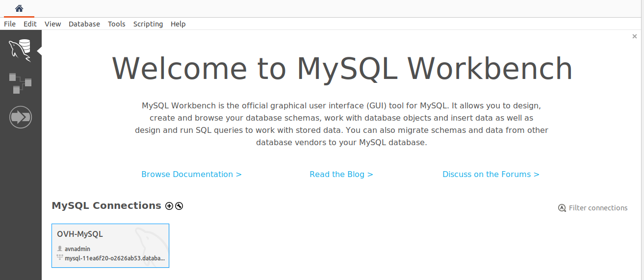The width and height of the screenshot is (644, 280).
Task: Open the Scripting menu
Action: point(148,24)
